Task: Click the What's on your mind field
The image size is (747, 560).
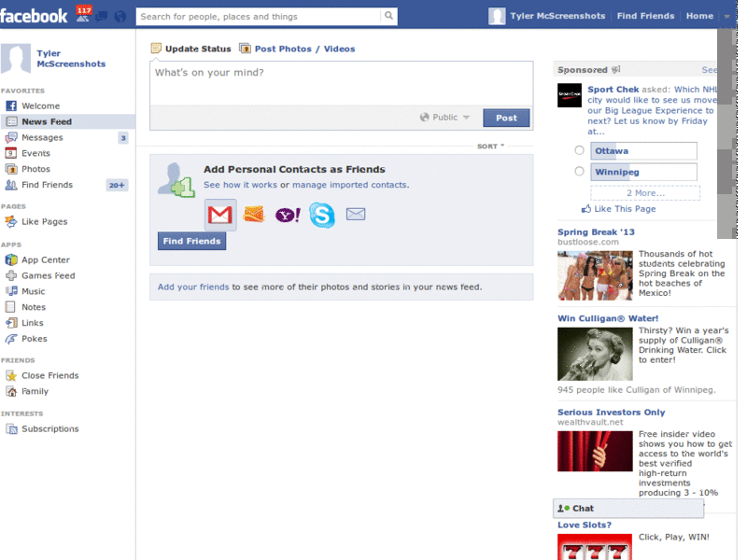Action: [x=341, y=83]
